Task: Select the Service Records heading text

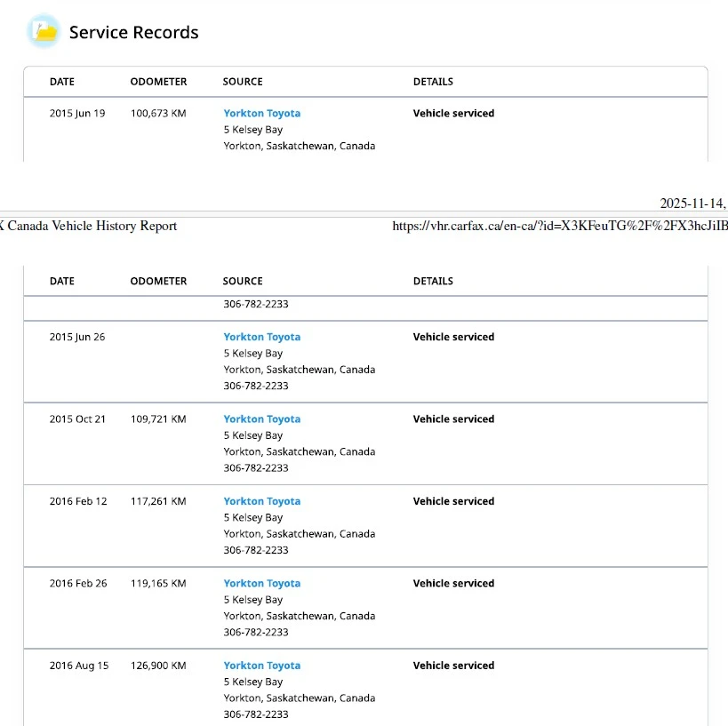Action: (133, 33)
